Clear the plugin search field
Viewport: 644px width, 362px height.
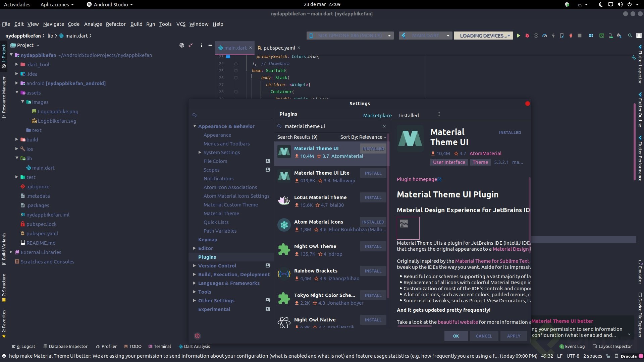tap(384, 126)
